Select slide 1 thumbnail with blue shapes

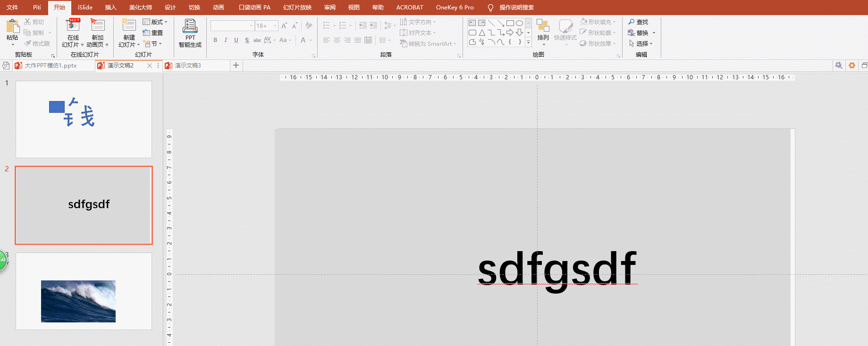84,119
